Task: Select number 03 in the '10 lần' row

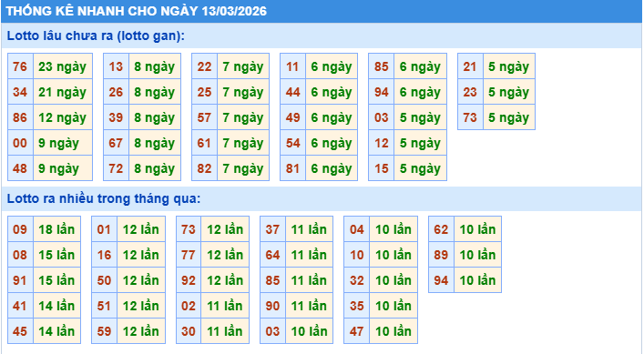Action: 272,331
